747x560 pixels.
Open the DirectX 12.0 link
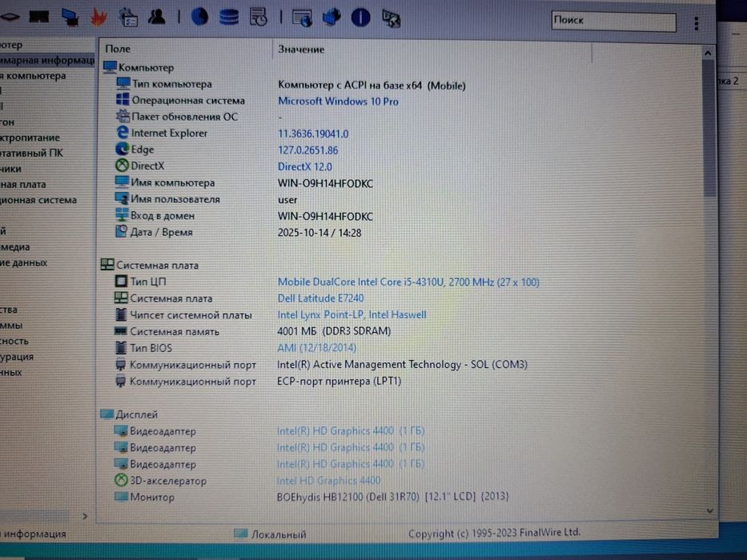coord(305,167)
